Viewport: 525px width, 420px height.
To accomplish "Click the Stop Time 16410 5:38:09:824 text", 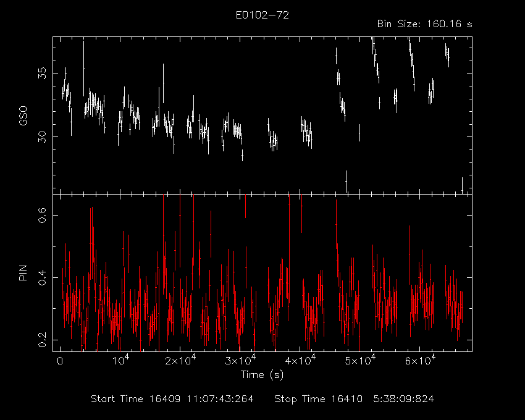I will (x=355, y=399).
